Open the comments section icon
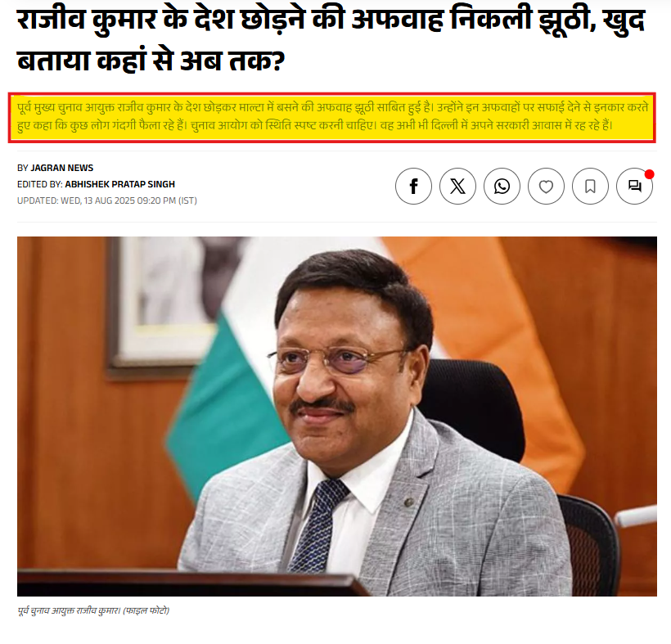Viewport: 671px width, 644px height. 634,186
